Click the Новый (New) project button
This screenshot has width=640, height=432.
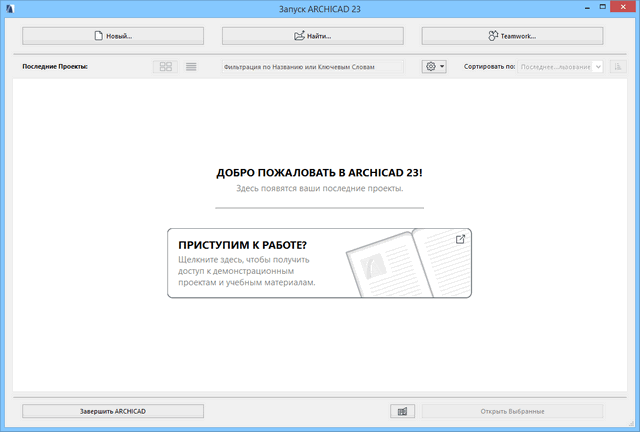pyautogui.click(x=112, y=36)
